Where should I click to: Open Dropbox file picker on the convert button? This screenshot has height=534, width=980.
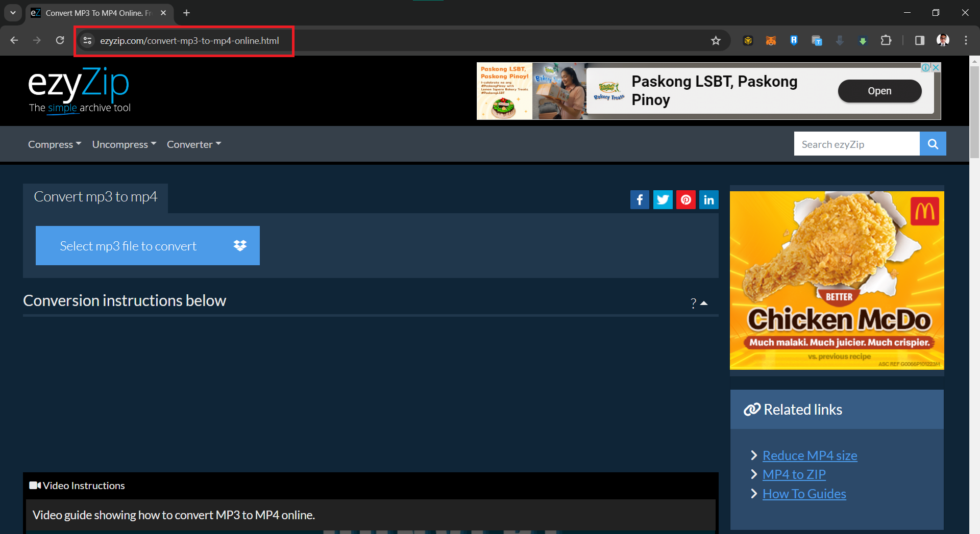240,245
